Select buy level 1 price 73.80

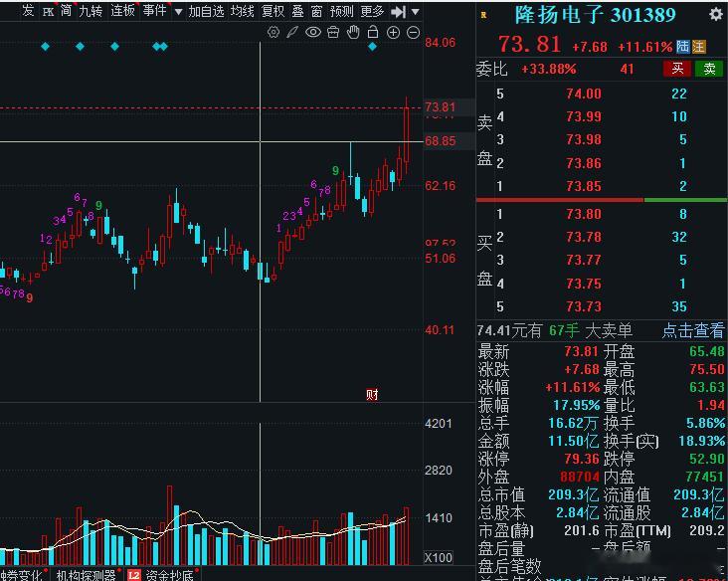click(584, 214)
